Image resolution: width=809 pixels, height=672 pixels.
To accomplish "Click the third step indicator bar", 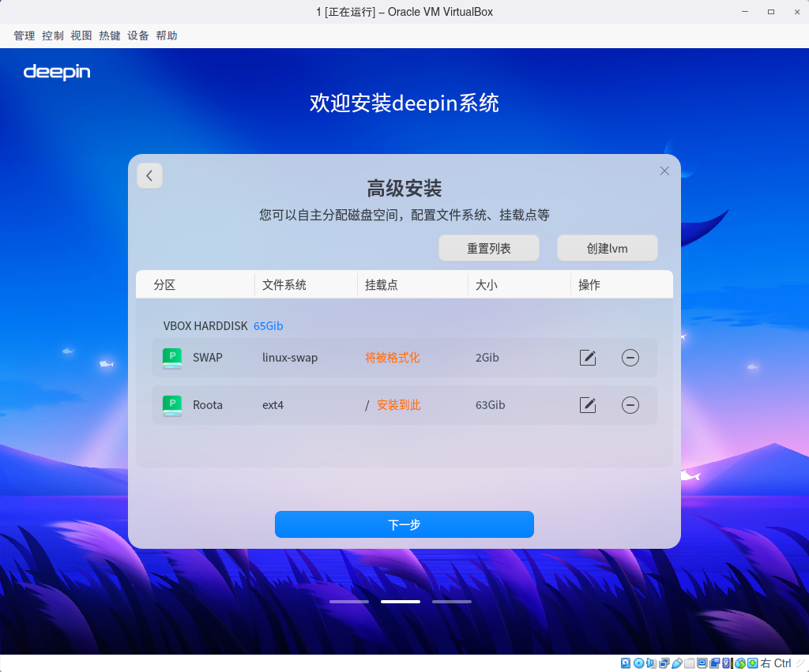I will 451,602.
